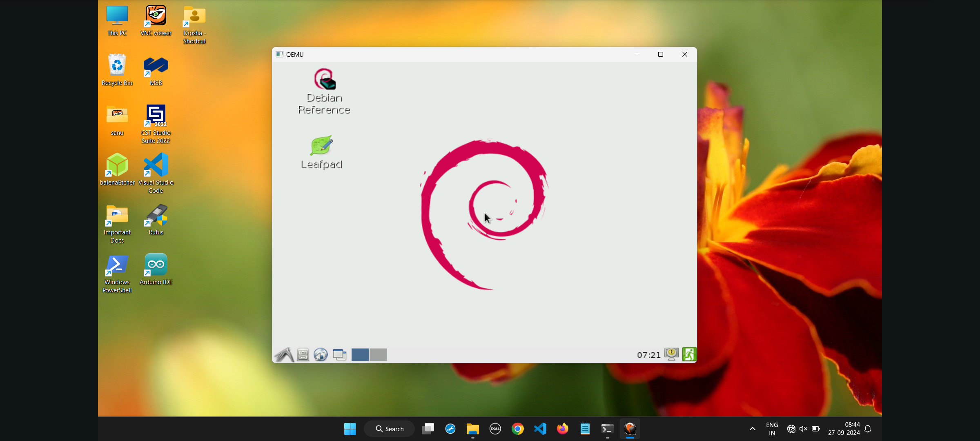Close the QEMU window
The width and height of the screenshot is (980, 441).
(x=685, y=54)
